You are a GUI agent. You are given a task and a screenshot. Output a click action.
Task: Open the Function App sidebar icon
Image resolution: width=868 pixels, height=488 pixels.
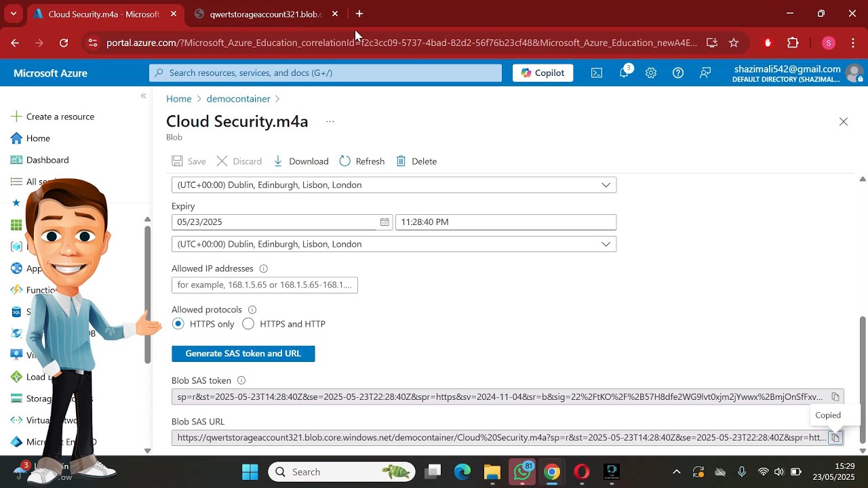click(16, 290)
